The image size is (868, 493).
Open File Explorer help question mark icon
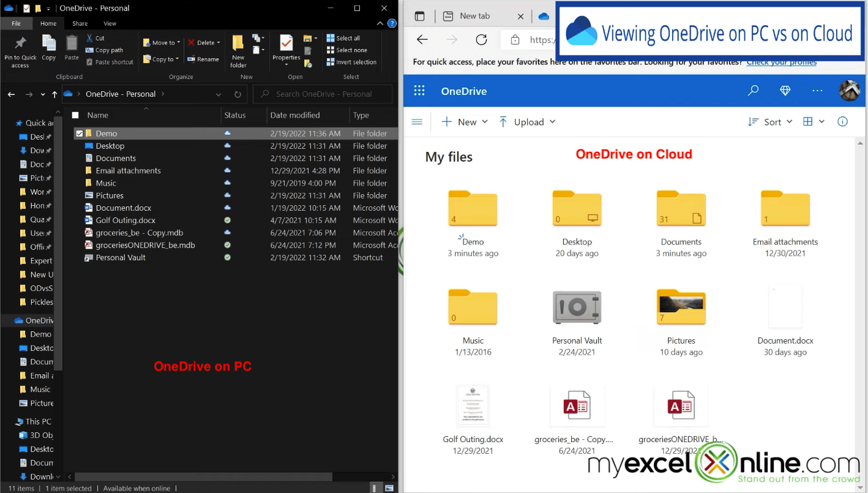392,23
